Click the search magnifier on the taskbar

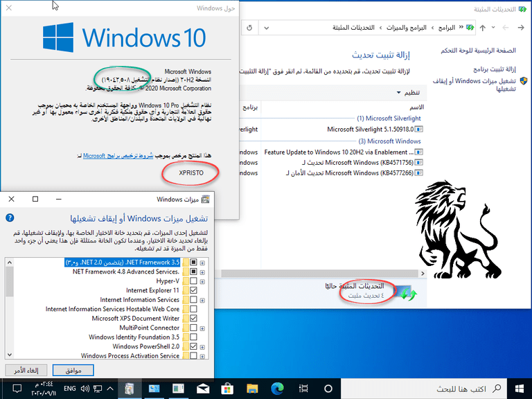click(x=497, y=389)
